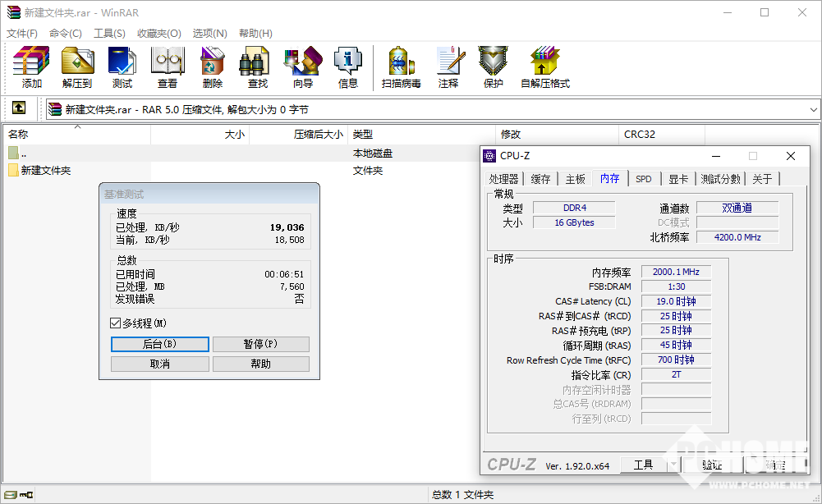This screenshot has width=822, height=504.
Task: Switch to the SPD tab in CPU-Z
Action: pos(644,179)
